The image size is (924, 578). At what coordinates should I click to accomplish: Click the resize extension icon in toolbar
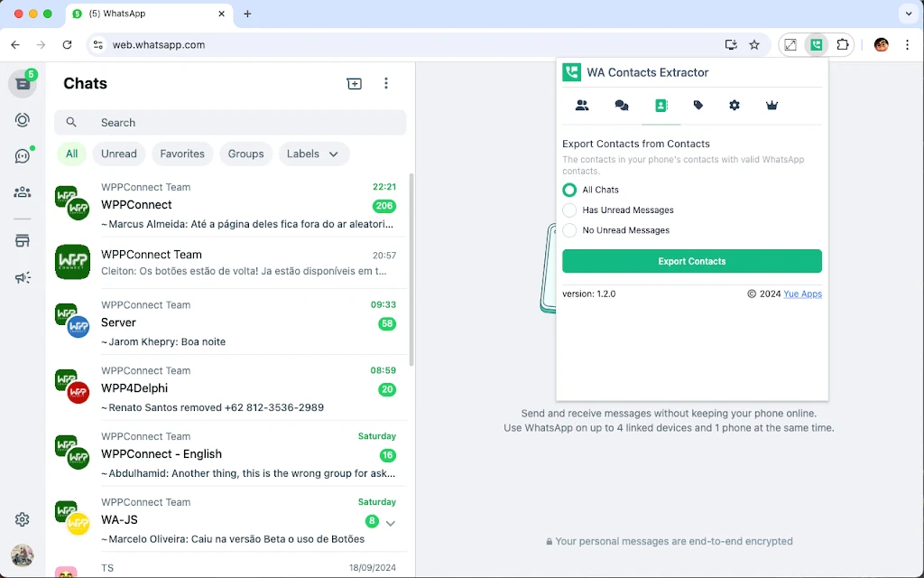[x=790, y=45]
